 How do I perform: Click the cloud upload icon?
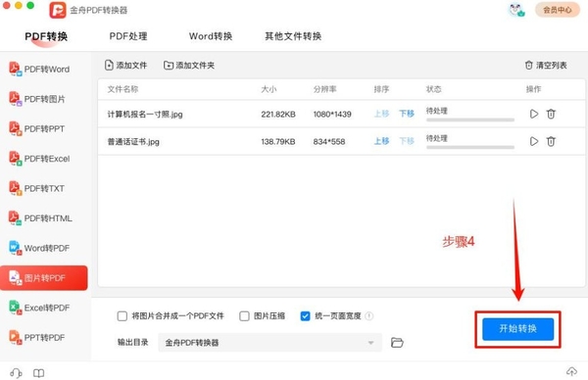point(571,371)
